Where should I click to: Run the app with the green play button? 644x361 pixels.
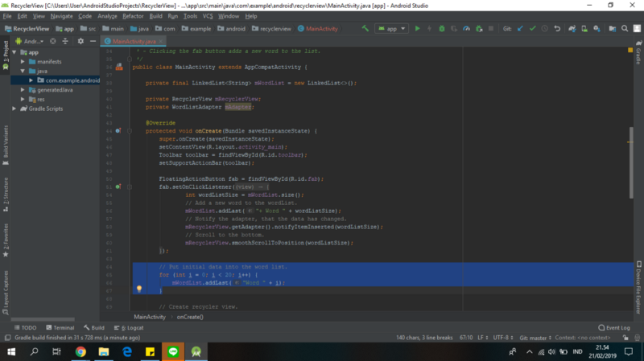coord(417,28)
